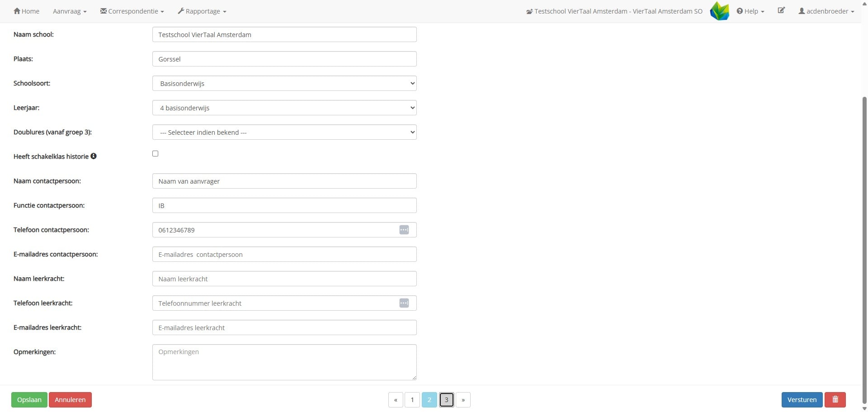Open the Home link with house icon

(26, 11)
